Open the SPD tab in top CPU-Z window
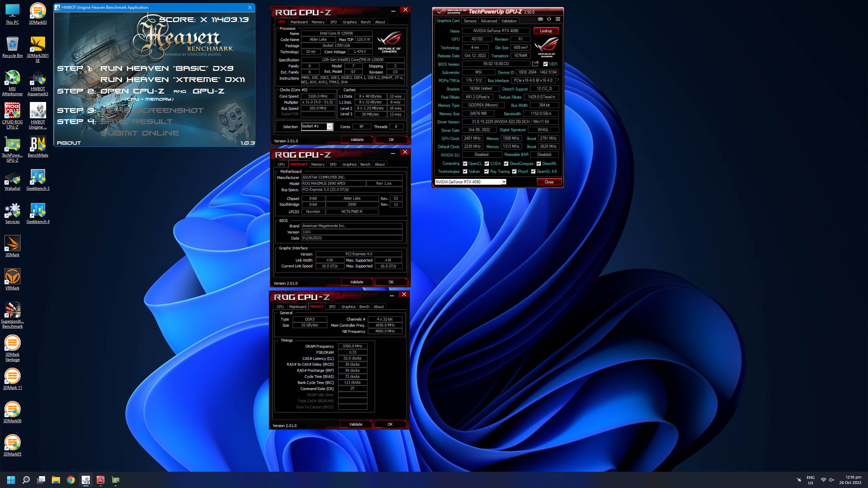The width and height of the screenshot is (868, 488). [x=334, y=22]
